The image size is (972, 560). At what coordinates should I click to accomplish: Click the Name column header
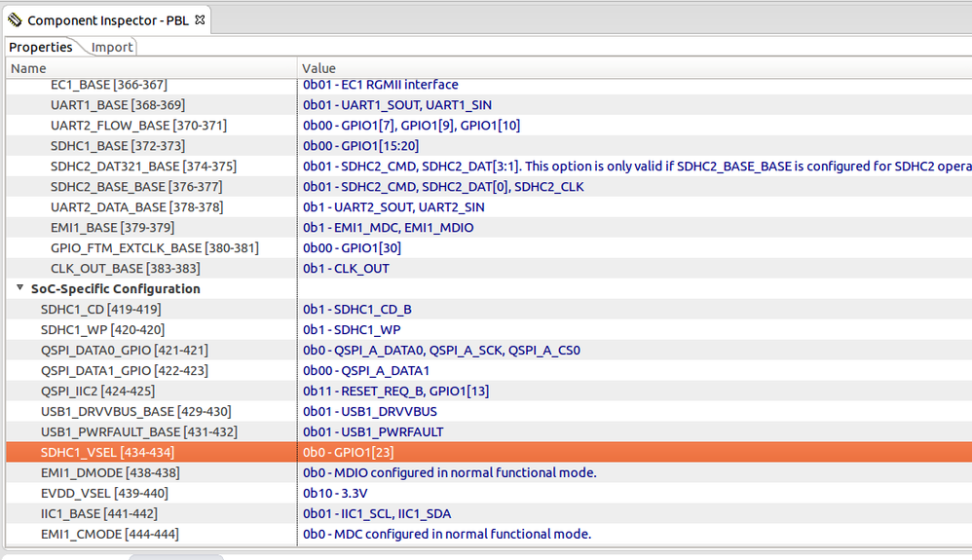tap(146, 68)
